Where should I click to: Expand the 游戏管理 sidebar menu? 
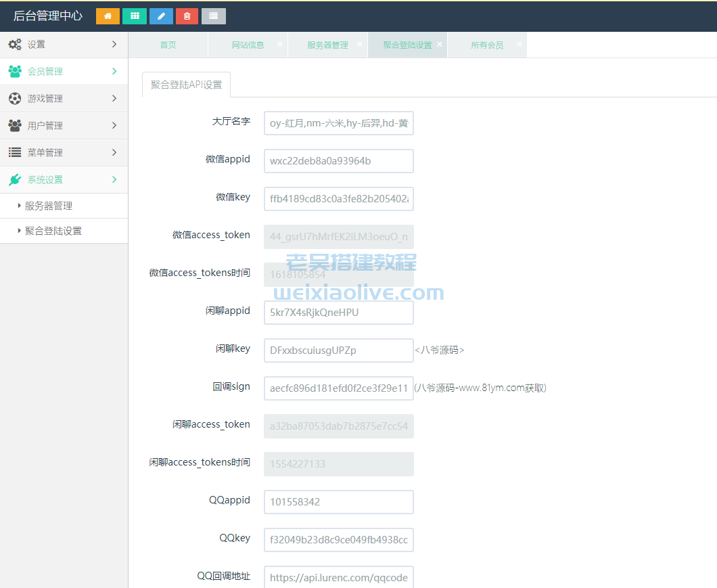[x=64, y=99]
